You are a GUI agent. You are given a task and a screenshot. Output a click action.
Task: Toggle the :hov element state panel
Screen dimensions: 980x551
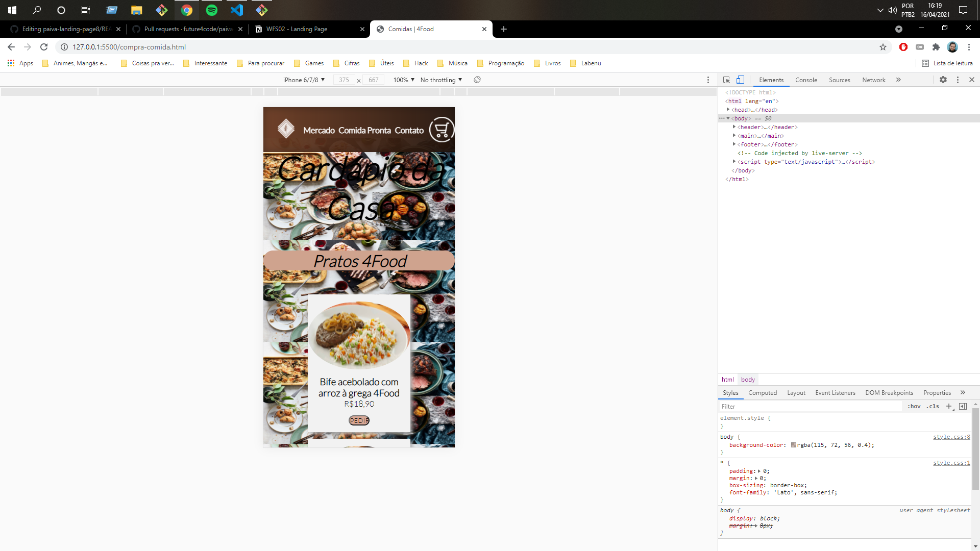914,407
